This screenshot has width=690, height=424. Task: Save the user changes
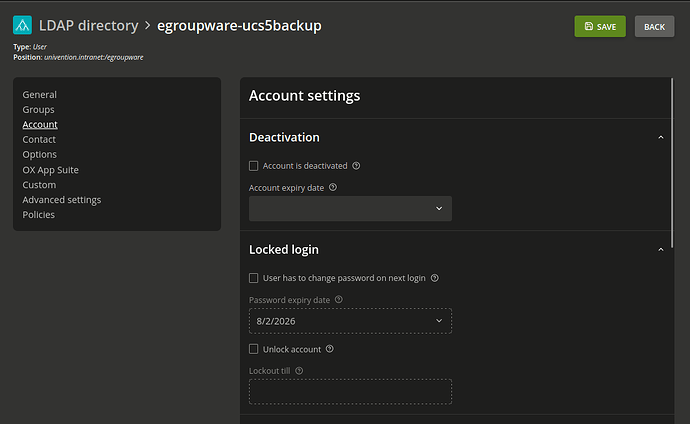pyautogui.click(x=600, y=27)
